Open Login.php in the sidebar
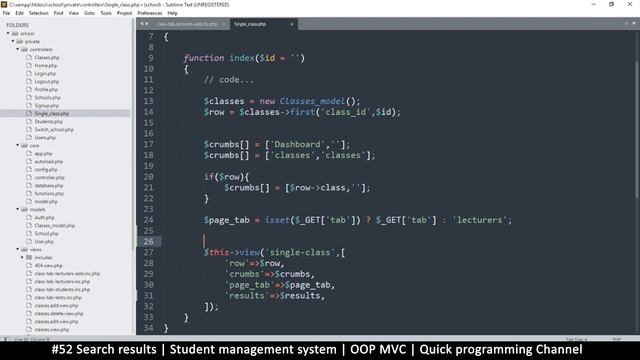Screen dimensions: 640x360 click(45, 73)
